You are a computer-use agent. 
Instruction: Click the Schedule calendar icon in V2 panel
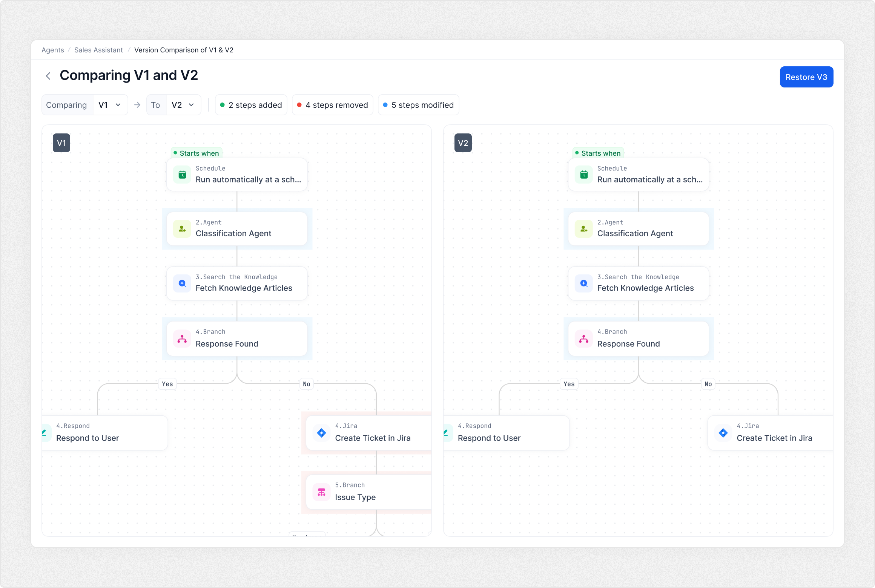point(584,175)
